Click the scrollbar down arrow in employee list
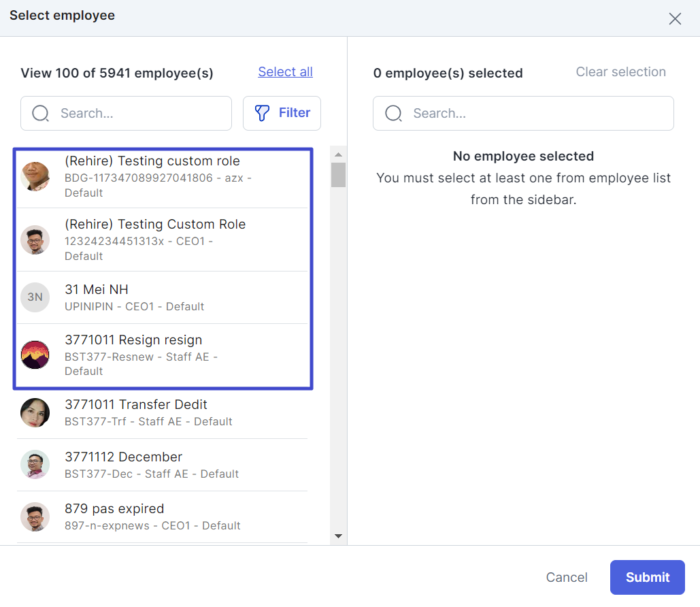The image size is (700, 607). coord(338,537)
